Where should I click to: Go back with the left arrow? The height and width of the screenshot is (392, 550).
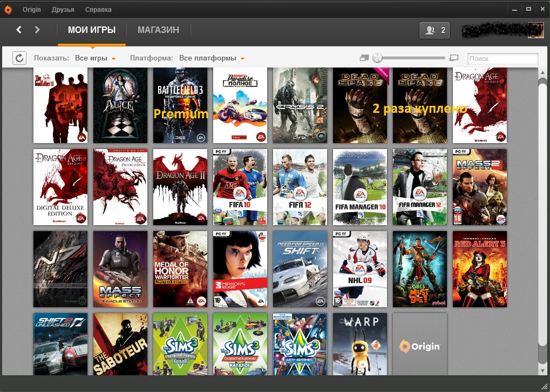point(19,30)
